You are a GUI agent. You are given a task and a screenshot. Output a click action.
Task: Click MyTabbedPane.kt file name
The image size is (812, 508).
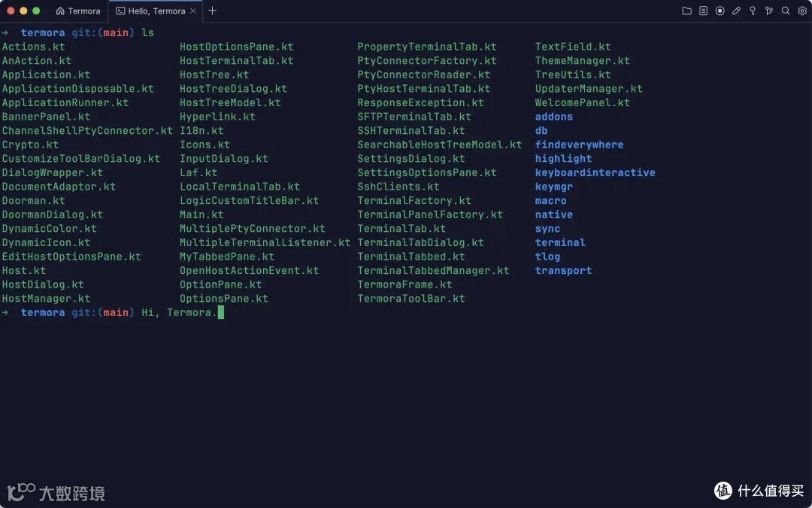coord(227,257)
